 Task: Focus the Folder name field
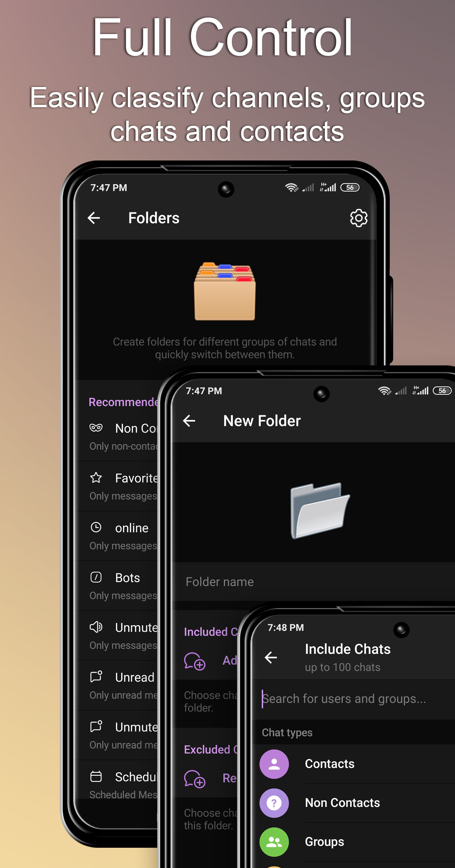tap(313, 582)
